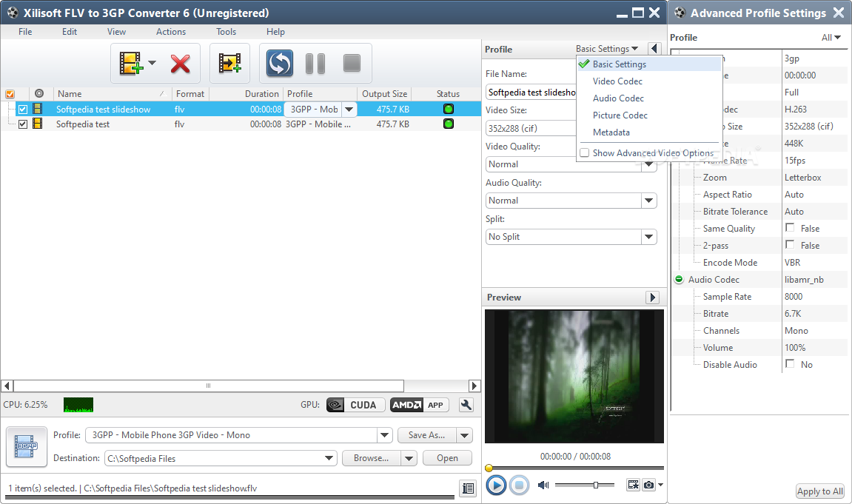The width and height of the screenshot is (852, 504).
Task: Click the Add Output Profile icon
Action: (230, 64)
